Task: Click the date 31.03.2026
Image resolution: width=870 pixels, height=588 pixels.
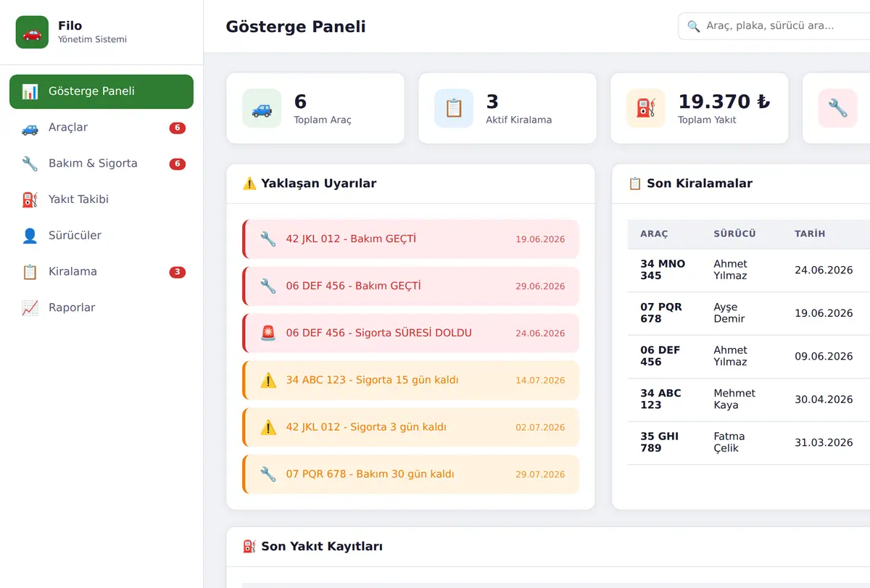Action: 824,443
